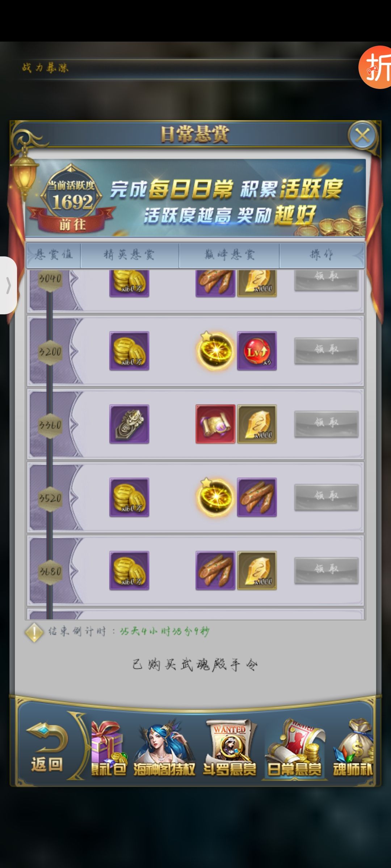View the Lv up red orb reward
Viewport: 391px width, 868px height.
tap(257, 351)
